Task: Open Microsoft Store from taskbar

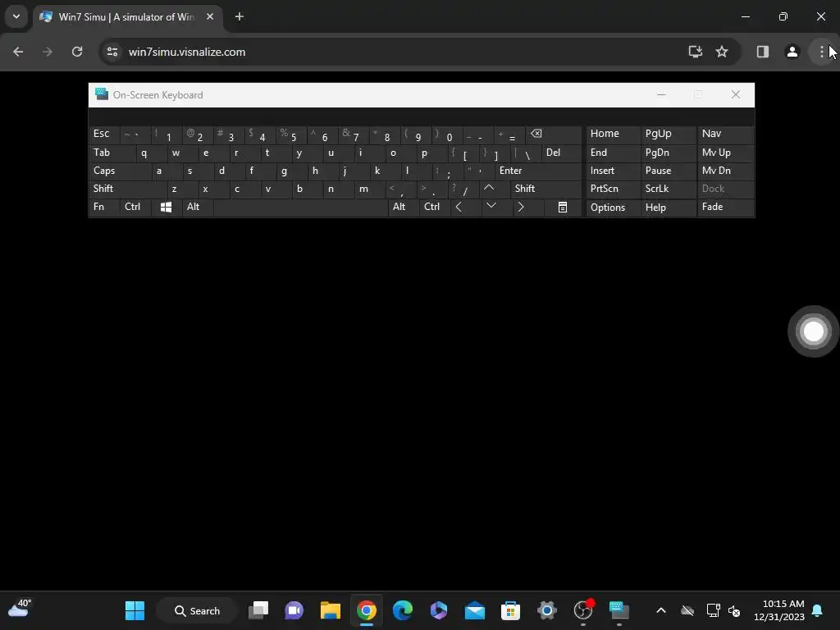Action: (510, 610)
